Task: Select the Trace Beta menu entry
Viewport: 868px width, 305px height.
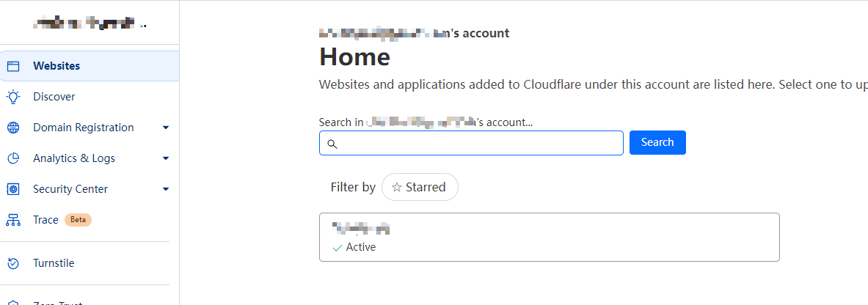Action: (90, 220)
